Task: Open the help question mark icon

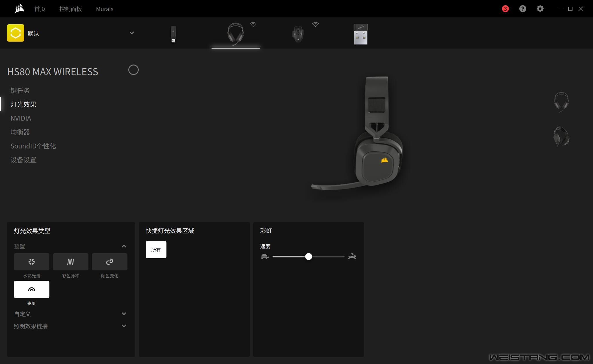Action: pyautogui.click(x=522, y=9)
